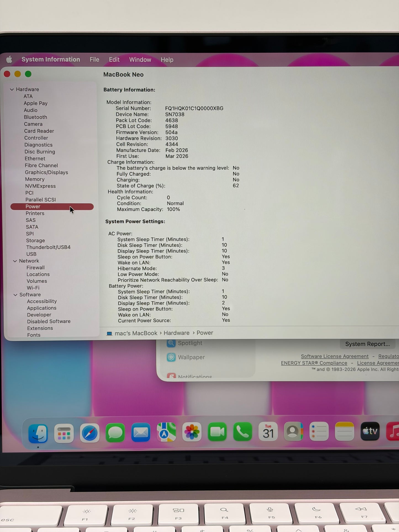399x532 pixels.
Task: Select Bluetooth in the sidebar
Action: pos(35,117)
